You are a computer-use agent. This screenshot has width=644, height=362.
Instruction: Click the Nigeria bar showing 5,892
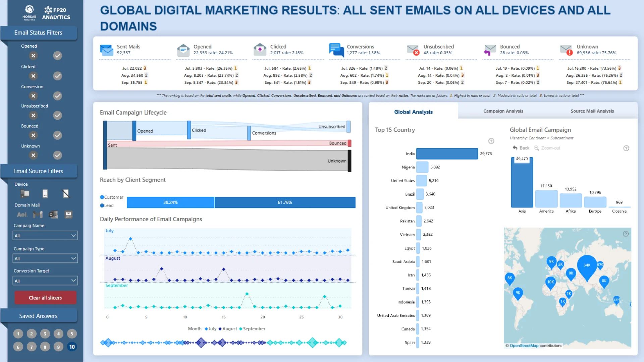(422, 167)
